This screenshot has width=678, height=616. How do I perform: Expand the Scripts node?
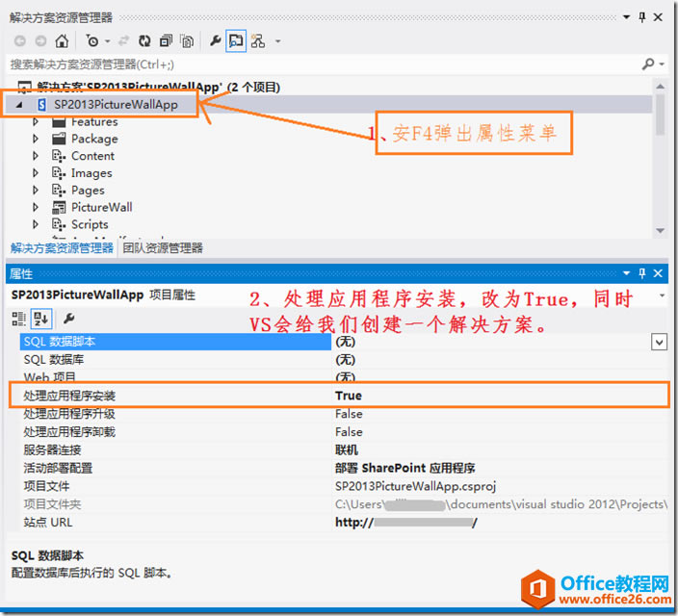coord(36,224)
